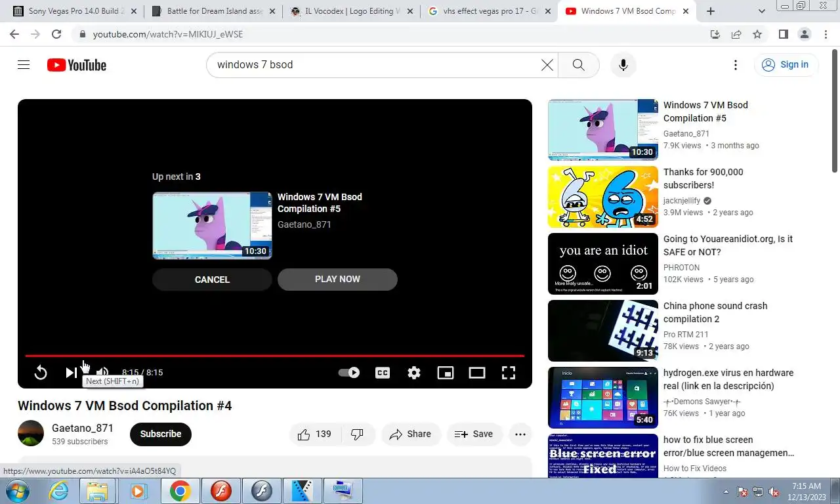Open Chrome three-dot menu
The image size is (840, 504).
(x=826, y=34)
